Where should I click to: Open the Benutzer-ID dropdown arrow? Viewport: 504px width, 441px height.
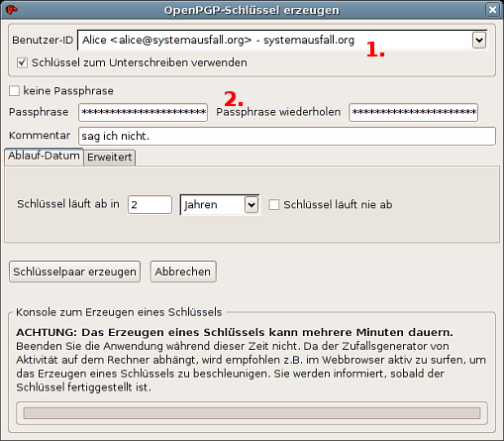pyautogui.click(x=479, y=41)
